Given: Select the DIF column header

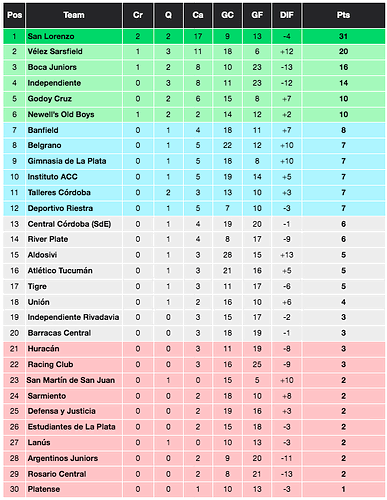Looking at the screenshot, I should tap(287, 15).
